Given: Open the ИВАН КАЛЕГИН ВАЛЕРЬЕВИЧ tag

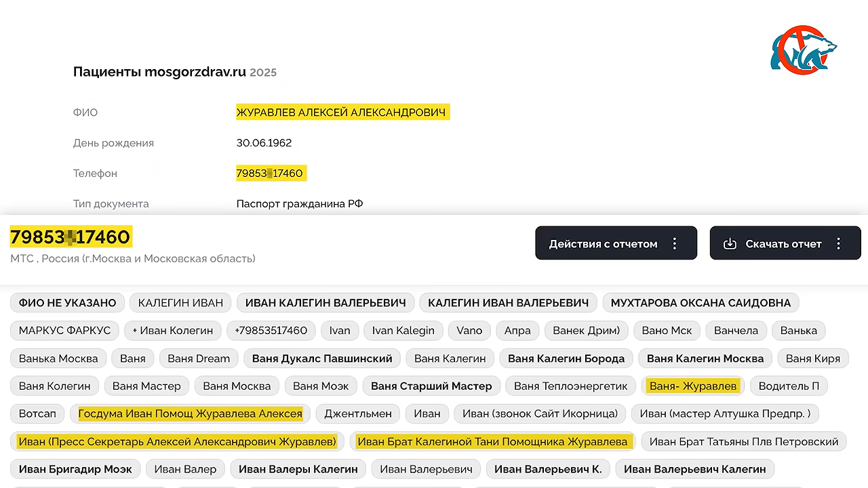Looking at the screenshot, I should click(325, 303).
